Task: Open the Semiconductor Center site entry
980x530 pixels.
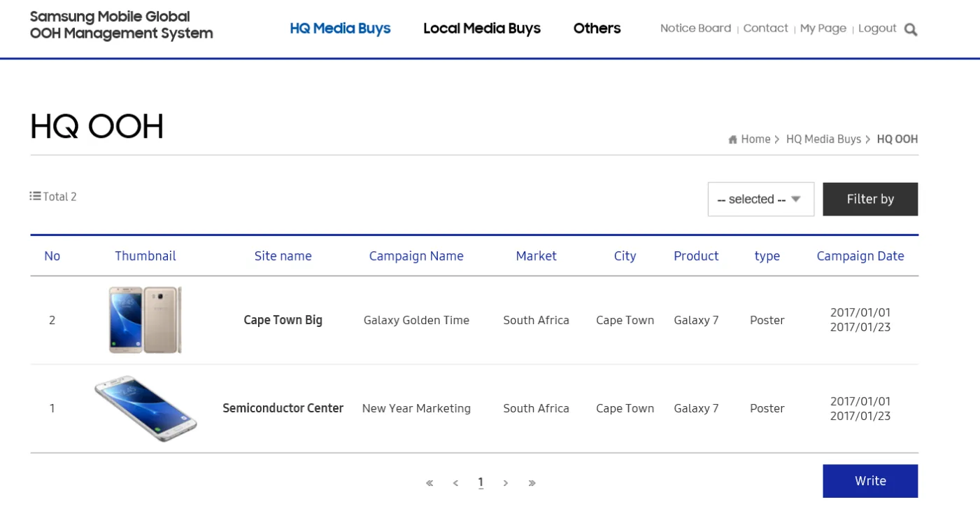Action: point(283,408)
